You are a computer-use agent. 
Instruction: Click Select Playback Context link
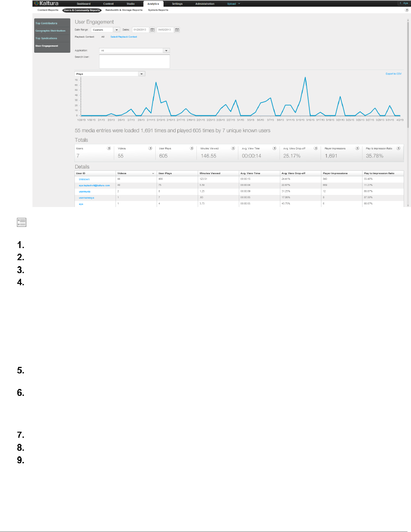tap(124, 37)
